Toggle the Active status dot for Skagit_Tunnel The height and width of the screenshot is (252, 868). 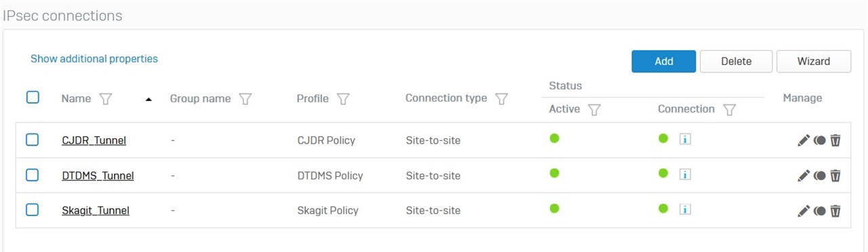coord(554,209)
